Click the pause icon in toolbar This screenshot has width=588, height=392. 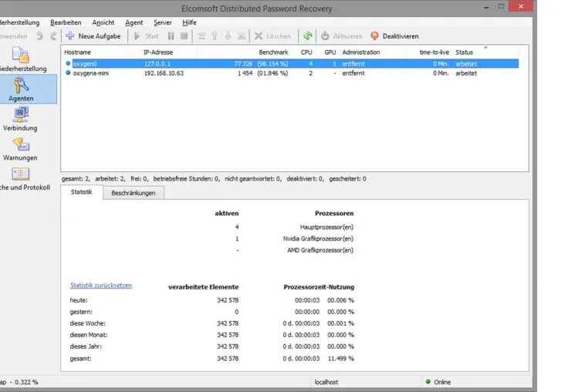(171, 36)
